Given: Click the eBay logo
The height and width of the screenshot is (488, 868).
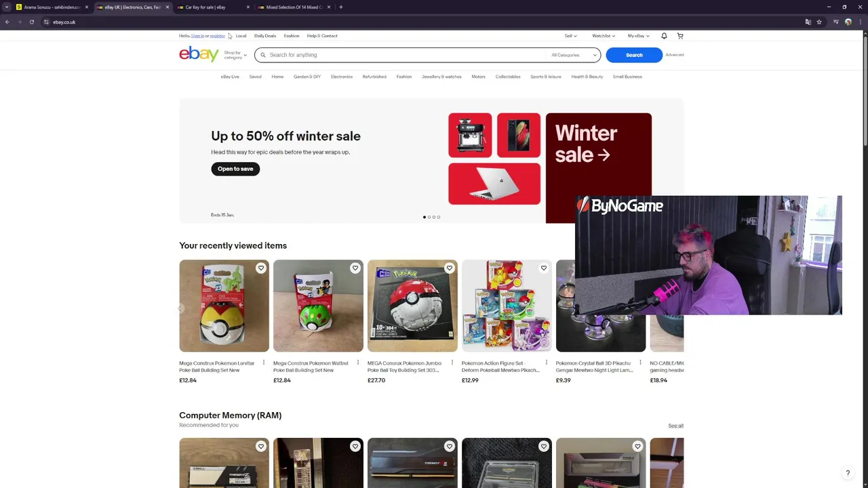Looking at the screenshot, I should coord(199,54).
